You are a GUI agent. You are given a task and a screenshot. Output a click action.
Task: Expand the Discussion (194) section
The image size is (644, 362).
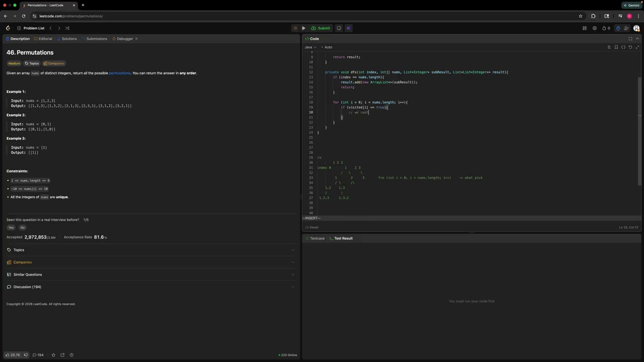tap(151, 287)
